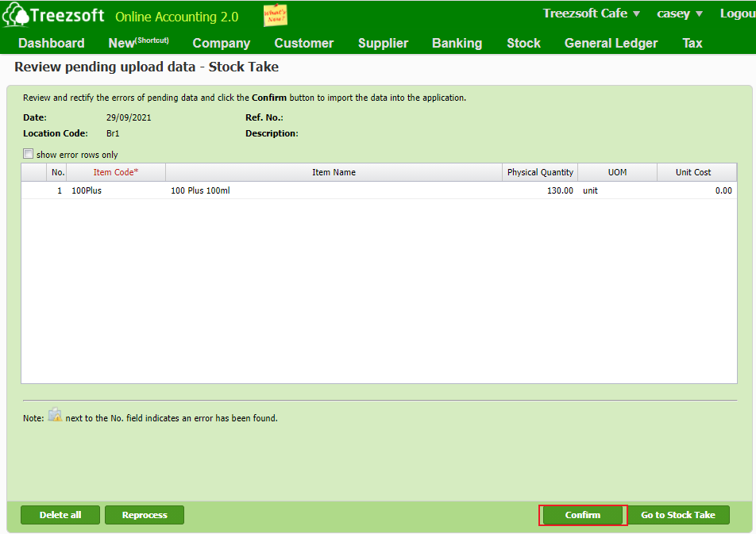Click the error indicator icon in the note
This screenshot has width=756, height=534.
point(55,415)
